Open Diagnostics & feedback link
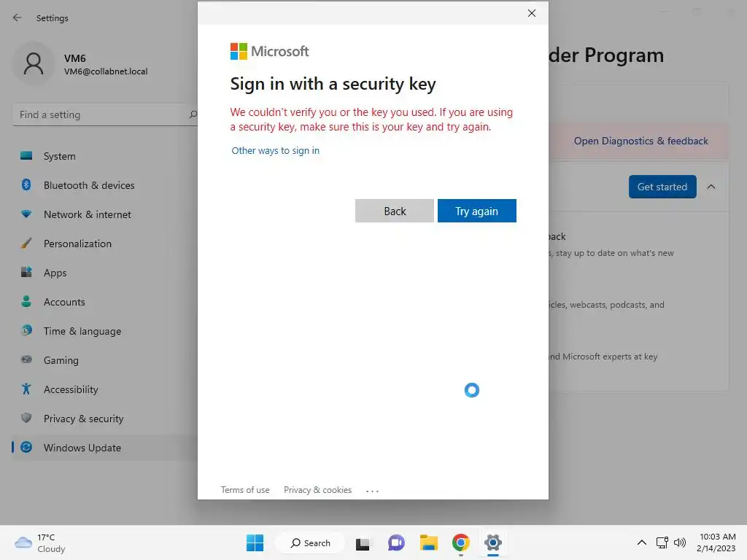 (x=640, y=141)
